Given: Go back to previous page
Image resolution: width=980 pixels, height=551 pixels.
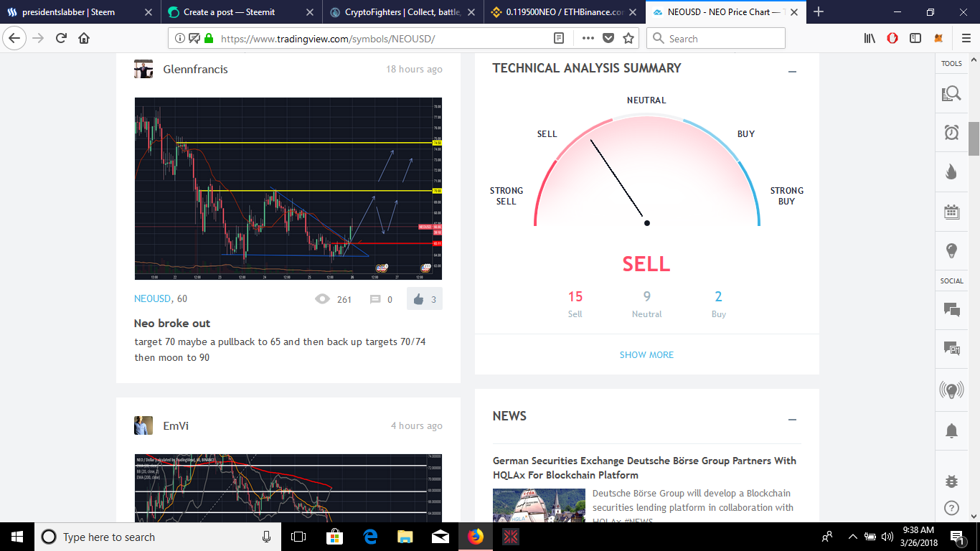Looking at the screenshot, I should (15, 39).
